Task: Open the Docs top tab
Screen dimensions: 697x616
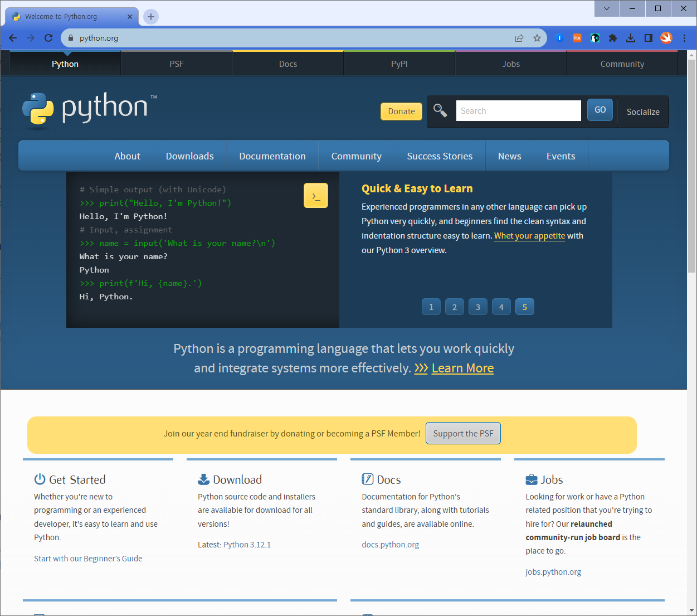Action: click(x=288, y=64)
